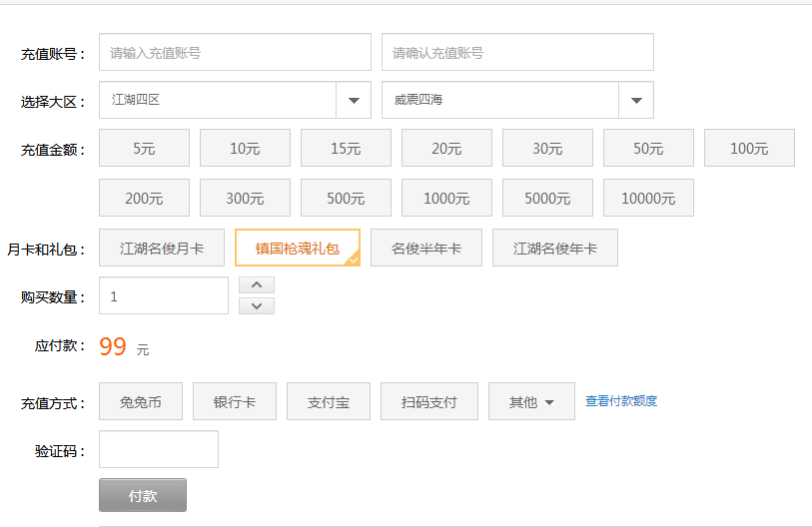Select the 江湖名俊年卡 option

(x=554, y=248)
